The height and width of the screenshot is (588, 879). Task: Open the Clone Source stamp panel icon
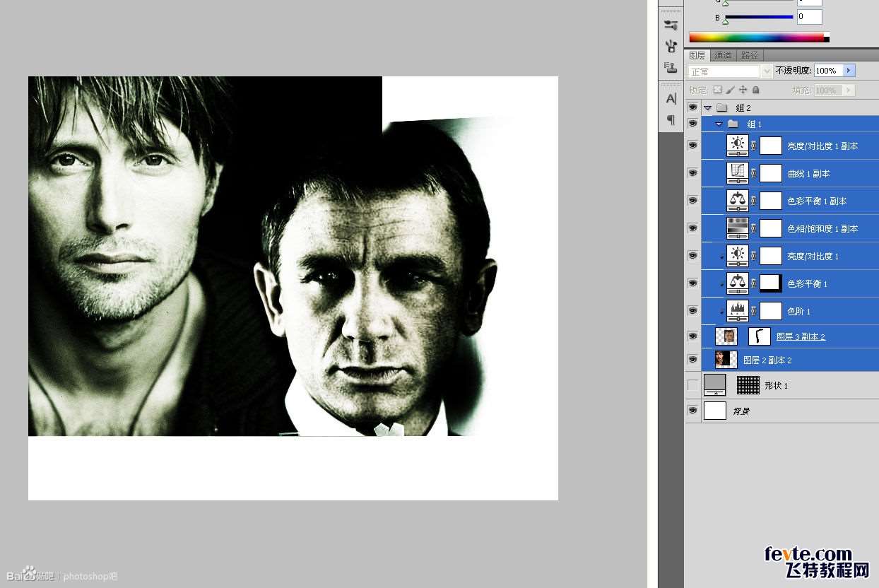671,67
